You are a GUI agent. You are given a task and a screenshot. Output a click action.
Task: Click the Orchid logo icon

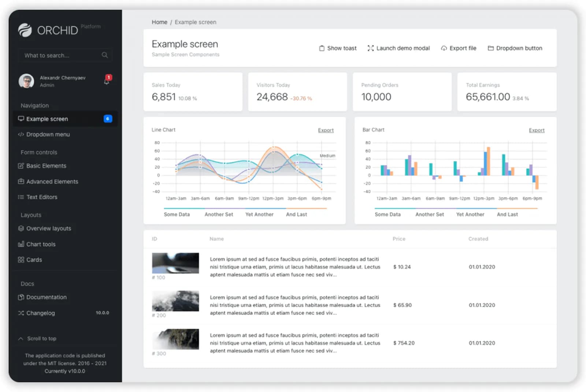coord(25,30)
